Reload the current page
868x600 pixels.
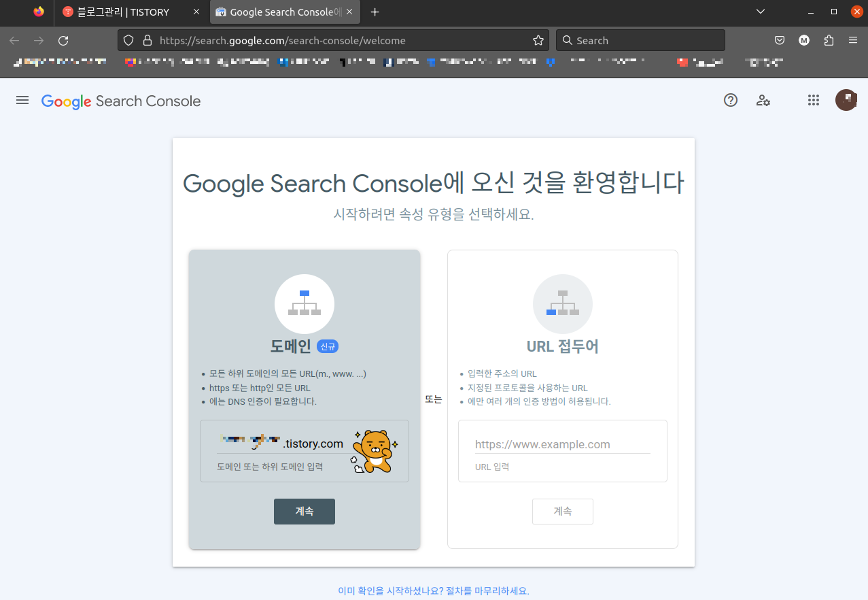pyautogui.click(x=63, y=40)
